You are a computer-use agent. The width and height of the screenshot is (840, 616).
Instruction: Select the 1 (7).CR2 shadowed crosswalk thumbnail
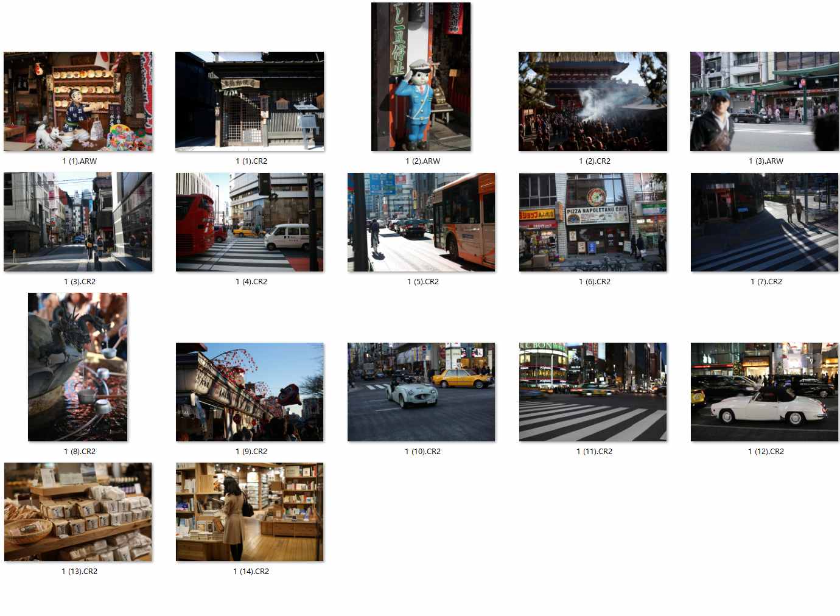765,222
